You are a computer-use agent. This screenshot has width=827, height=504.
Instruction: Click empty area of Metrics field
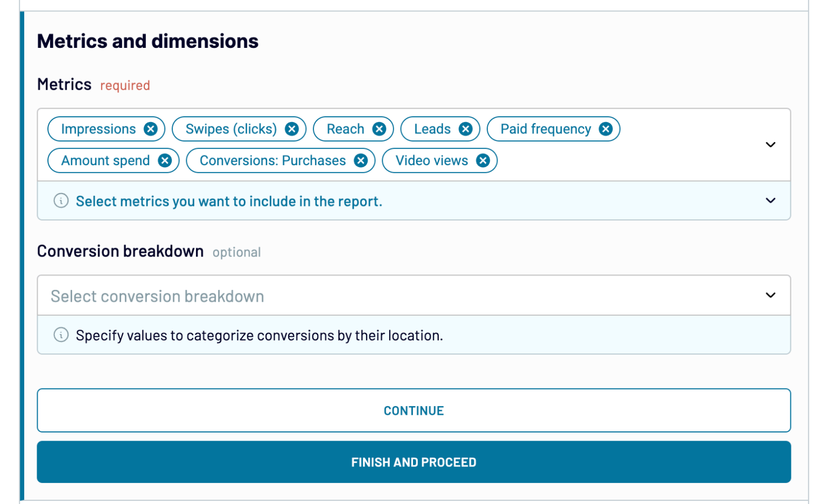click(x=619, y=161)
